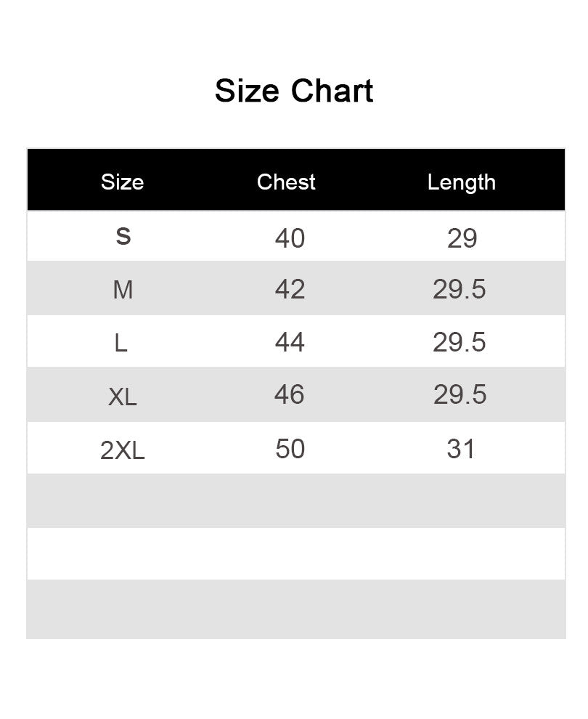Click chest value 40

290,238
